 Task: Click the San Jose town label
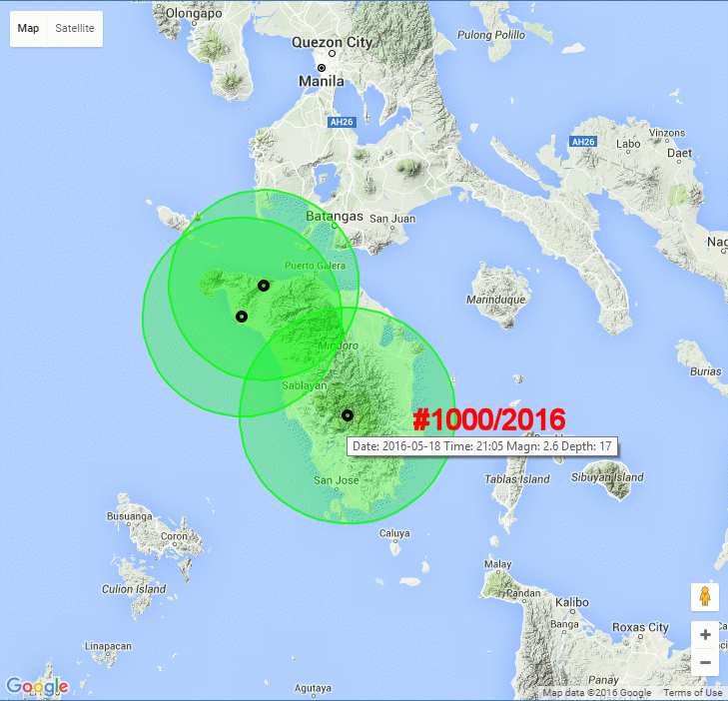(x=336, y=480)
